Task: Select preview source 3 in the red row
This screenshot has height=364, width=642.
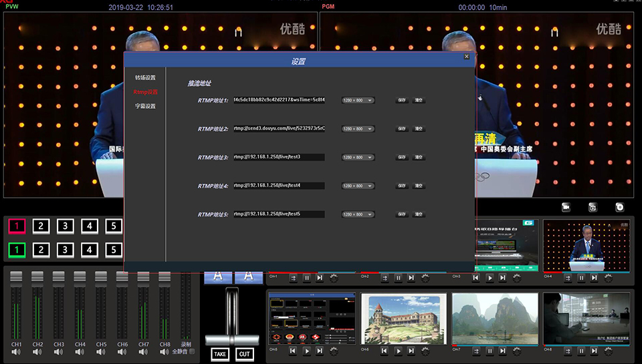Action: [65, 226]
